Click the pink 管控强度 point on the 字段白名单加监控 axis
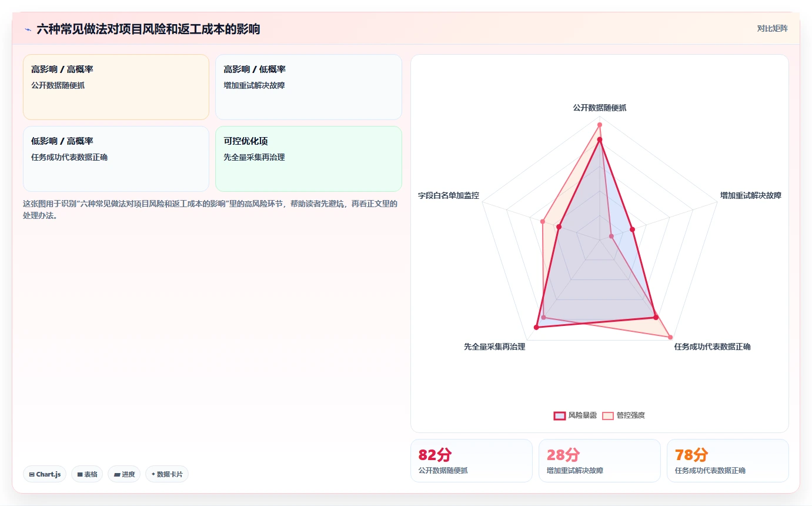 pos(543,222)
